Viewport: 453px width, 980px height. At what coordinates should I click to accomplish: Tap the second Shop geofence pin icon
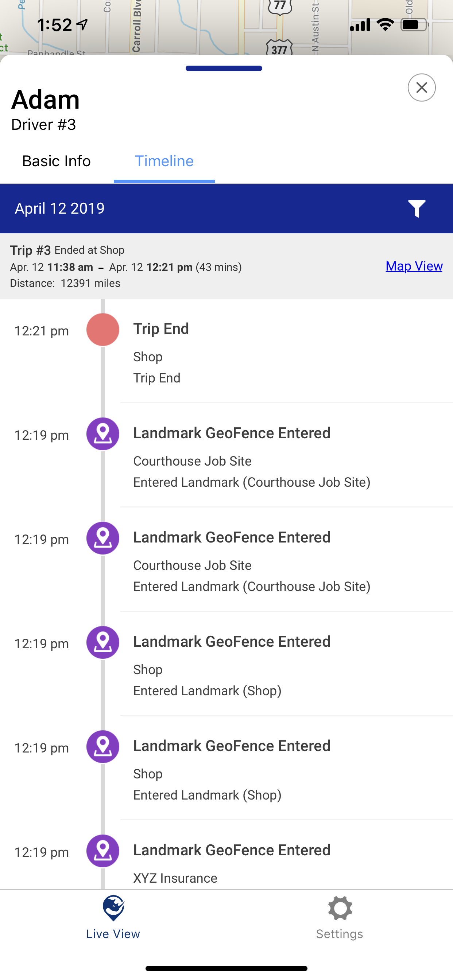103,746
